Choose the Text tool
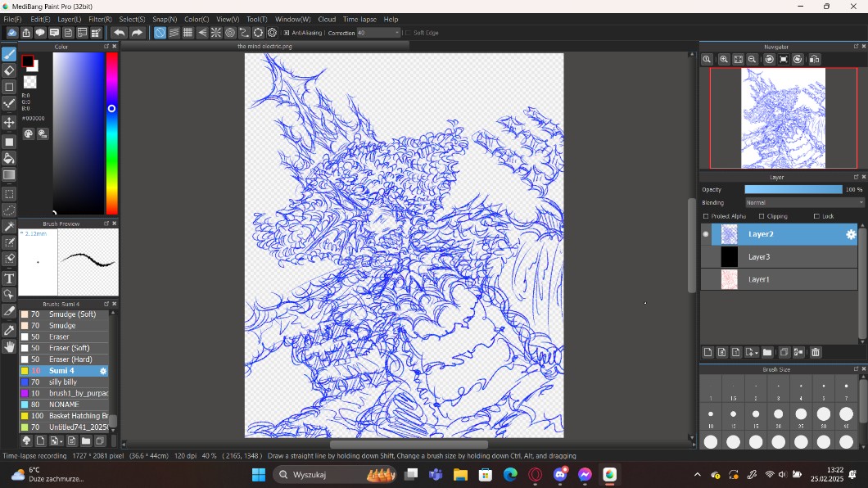The height and width of the screenshot is (488, 868). click(9, 278)
